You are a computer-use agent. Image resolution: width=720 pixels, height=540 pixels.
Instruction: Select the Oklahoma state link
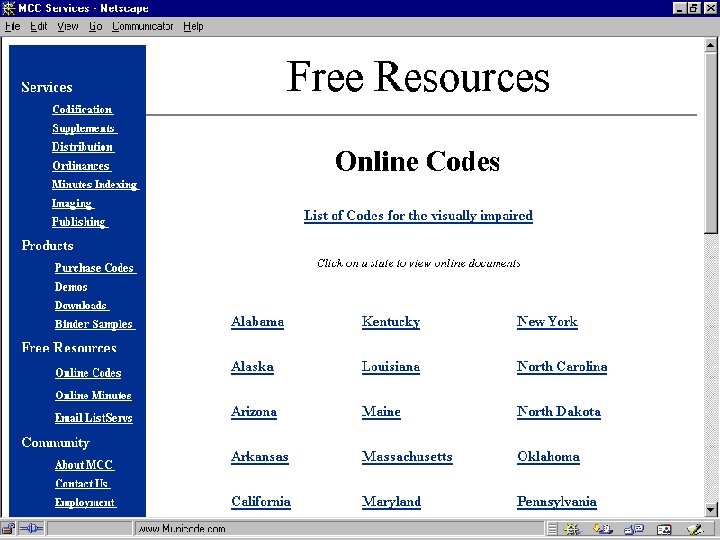click(x=548, y=457)
